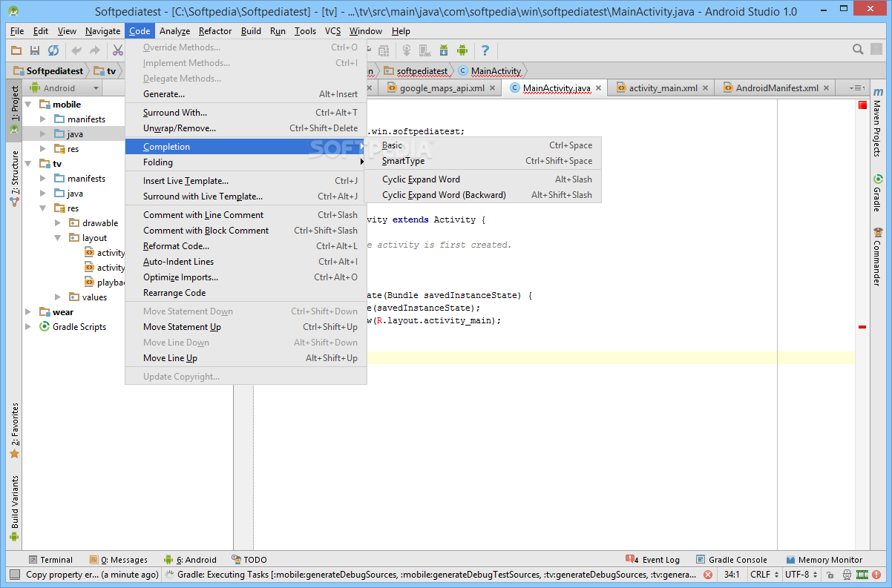Viewport: 892px width, 588px height.
Task: Select SmartType completion option
Action: coord(483,161)
